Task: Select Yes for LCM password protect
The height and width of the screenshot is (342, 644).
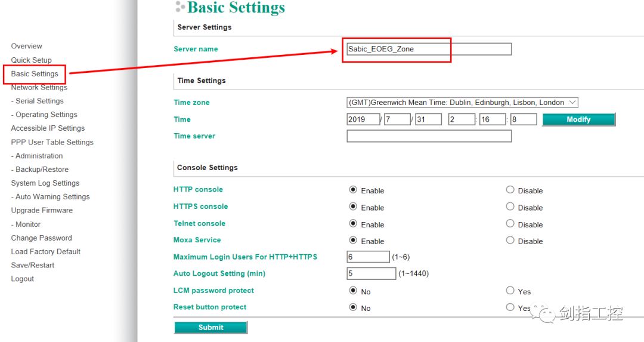Action: tap(510, 290)
